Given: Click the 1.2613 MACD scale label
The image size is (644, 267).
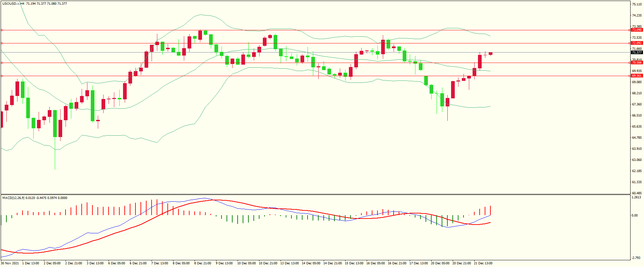Looking at the screenshot, I should tap(637, 198).
